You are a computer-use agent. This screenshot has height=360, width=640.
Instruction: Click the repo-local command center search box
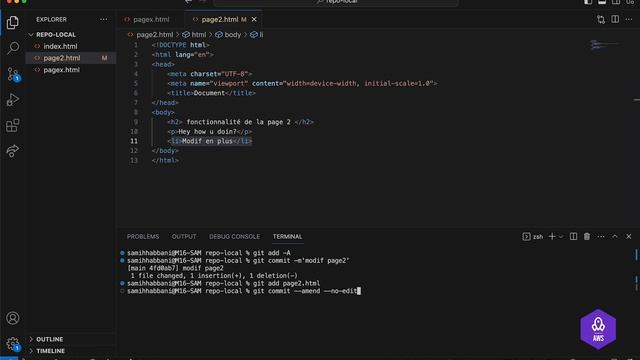click(x=336, y=2)
